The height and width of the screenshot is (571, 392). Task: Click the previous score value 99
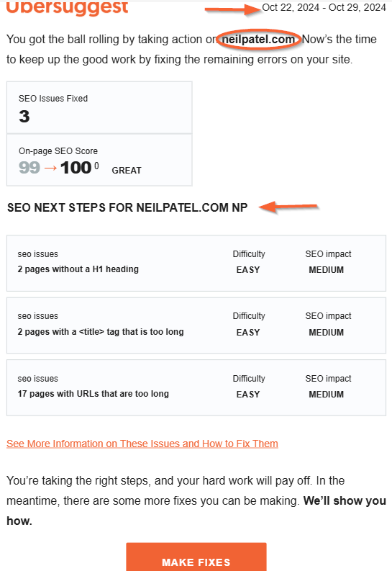pyautogui.click(x=29, y=168)
